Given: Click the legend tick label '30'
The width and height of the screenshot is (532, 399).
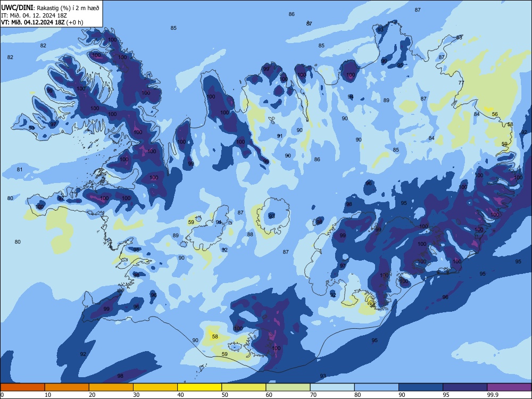Looking at the screenshot, I should (x=136, y=395).
